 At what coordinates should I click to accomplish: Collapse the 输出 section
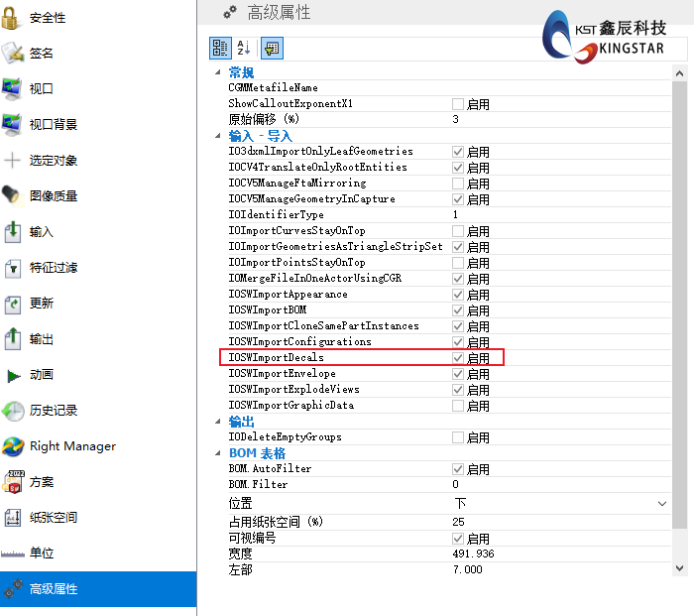pos(218,422)
